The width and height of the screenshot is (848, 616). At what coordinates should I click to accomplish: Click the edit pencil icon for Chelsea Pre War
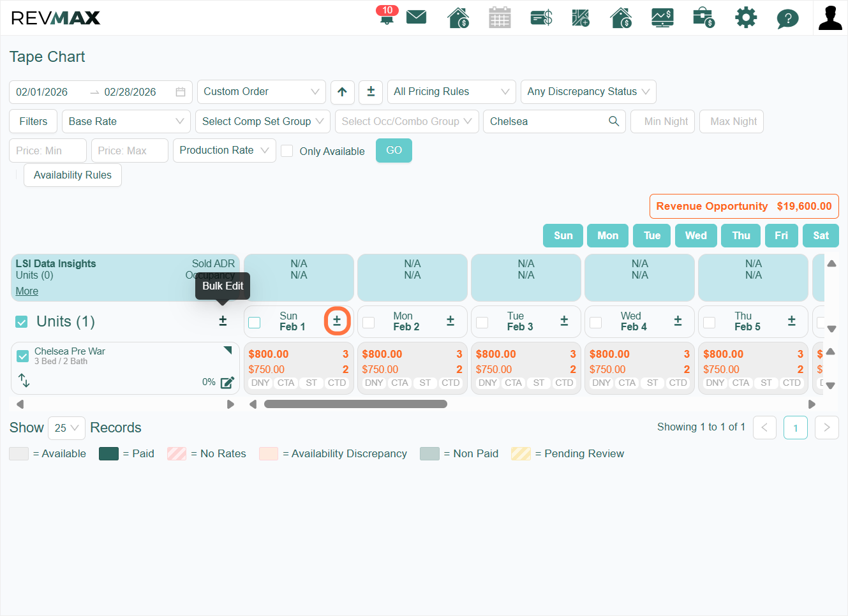pos(227,383)
